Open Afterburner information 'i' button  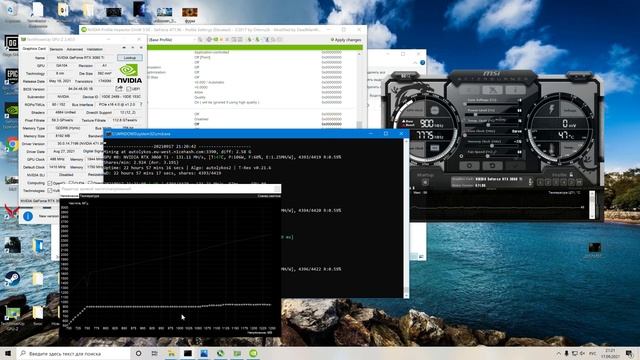(x=516, y=90)
